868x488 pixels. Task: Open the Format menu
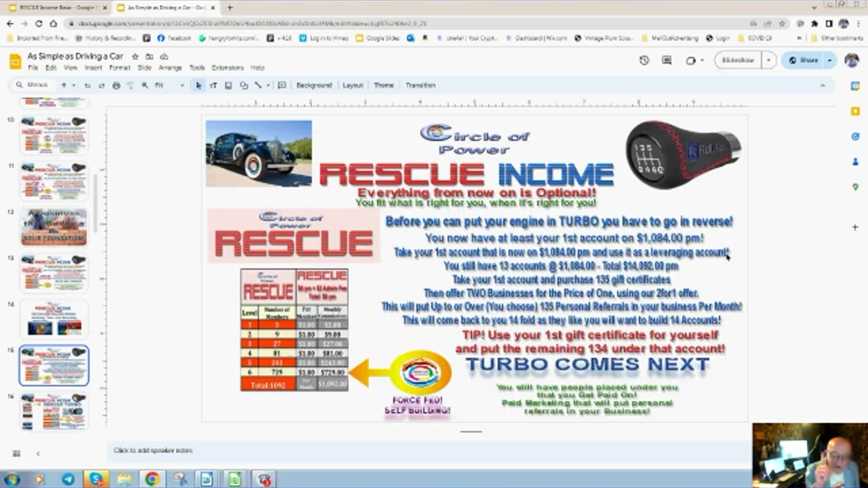(119, 68)
